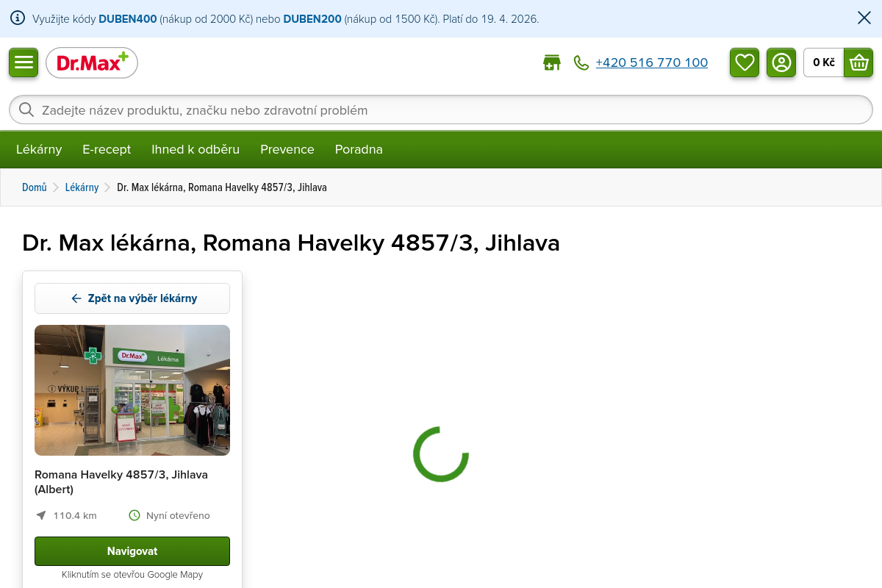Go to Lékárny breadcrumb

tap(82, 187)
